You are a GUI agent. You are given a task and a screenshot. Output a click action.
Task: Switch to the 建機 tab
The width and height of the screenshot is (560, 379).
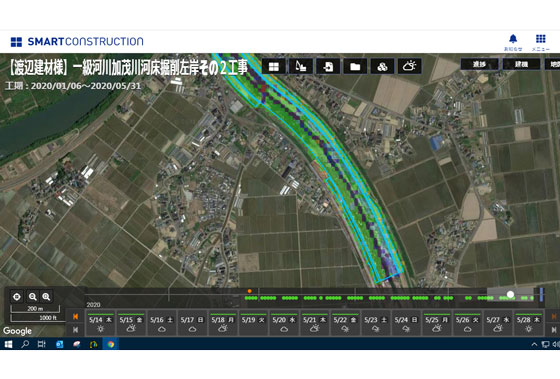(521, 64)
